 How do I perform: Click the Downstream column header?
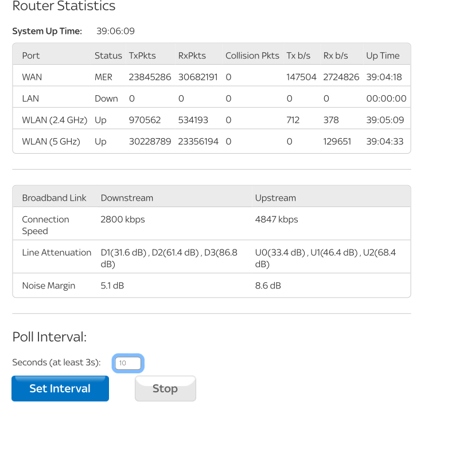coord(127,198)
